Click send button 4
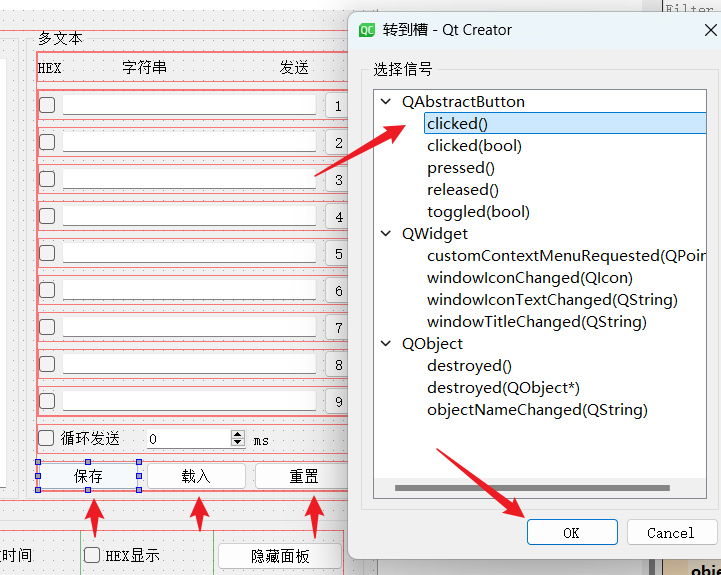 [338, 217]
